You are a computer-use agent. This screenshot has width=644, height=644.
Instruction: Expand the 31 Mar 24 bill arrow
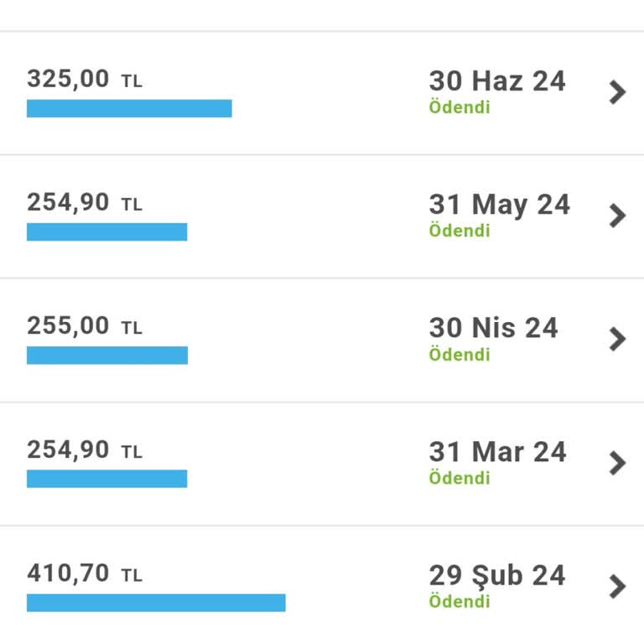[x=617, y=463]
